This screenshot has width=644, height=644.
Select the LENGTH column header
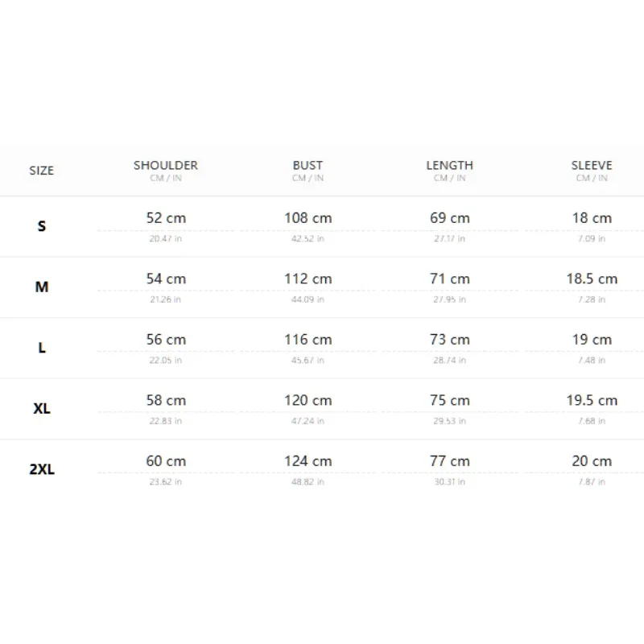tap(450, 166)
